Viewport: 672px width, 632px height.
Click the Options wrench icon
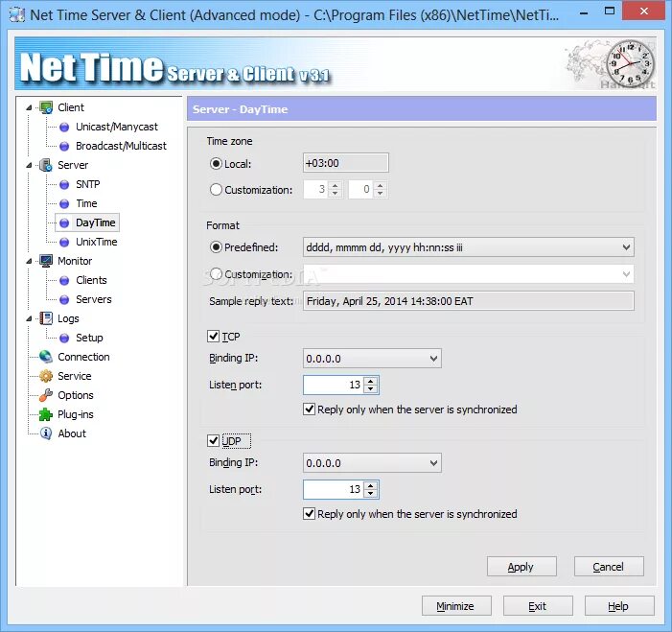point(46,395)
